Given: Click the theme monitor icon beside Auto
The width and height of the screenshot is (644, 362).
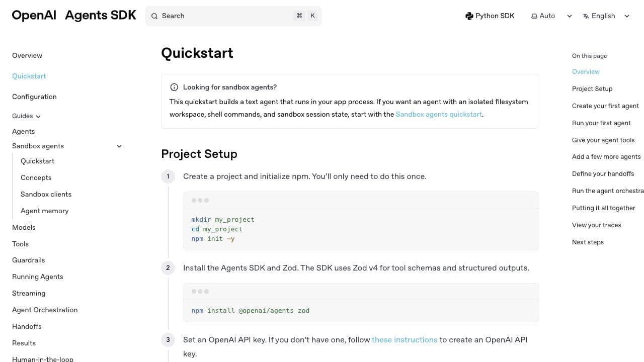Looking at the screenshot, I should (534, 16).
